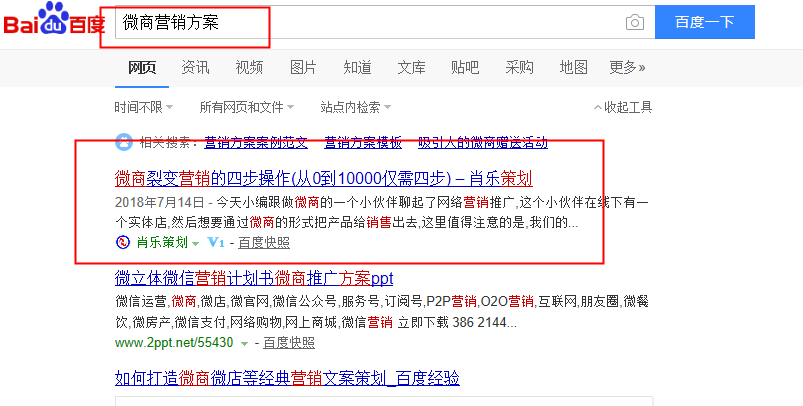Click the V1 credibility badge
Image resolution: width=803 pixels, height=406 pixels.
click(216, 243)
